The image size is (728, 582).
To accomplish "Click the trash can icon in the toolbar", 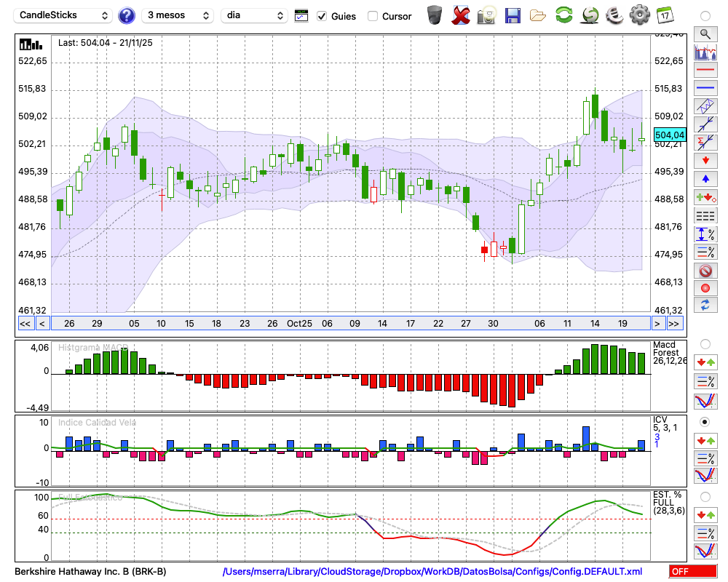I will (x=435, y=15).
